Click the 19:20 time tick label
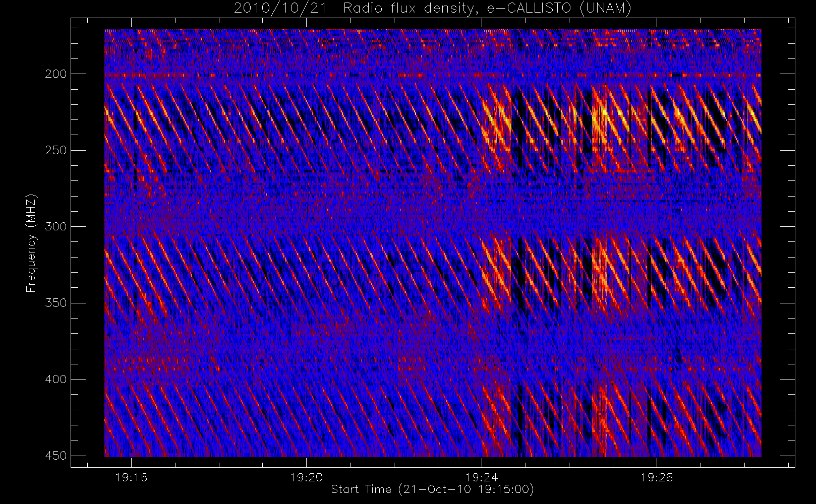 [307, 477]
